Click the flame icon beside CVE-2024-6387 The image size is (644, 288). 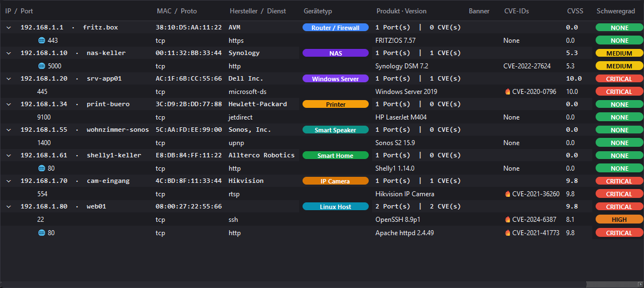(508, 220)
